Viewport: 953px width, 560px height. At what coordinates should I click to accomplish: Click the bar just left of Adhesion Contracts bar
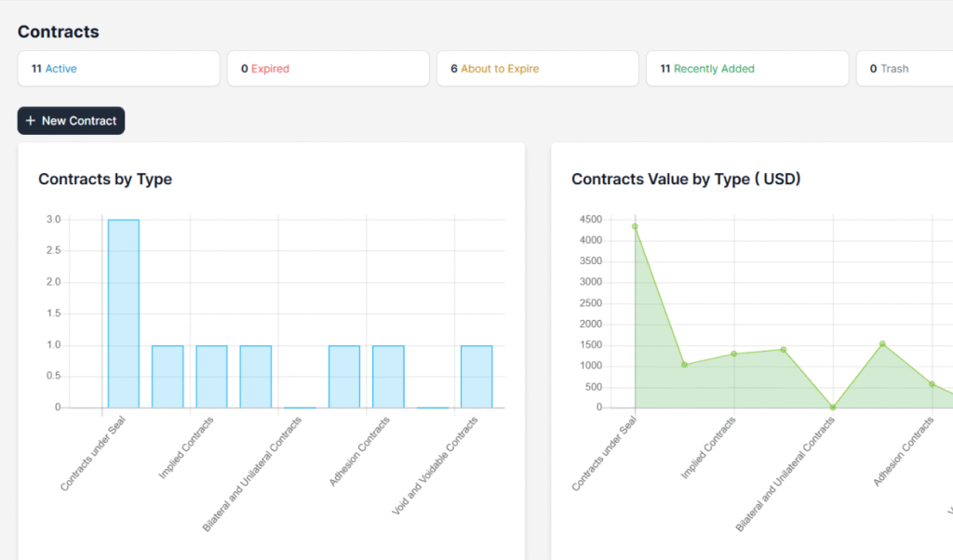tap(344, 376)
